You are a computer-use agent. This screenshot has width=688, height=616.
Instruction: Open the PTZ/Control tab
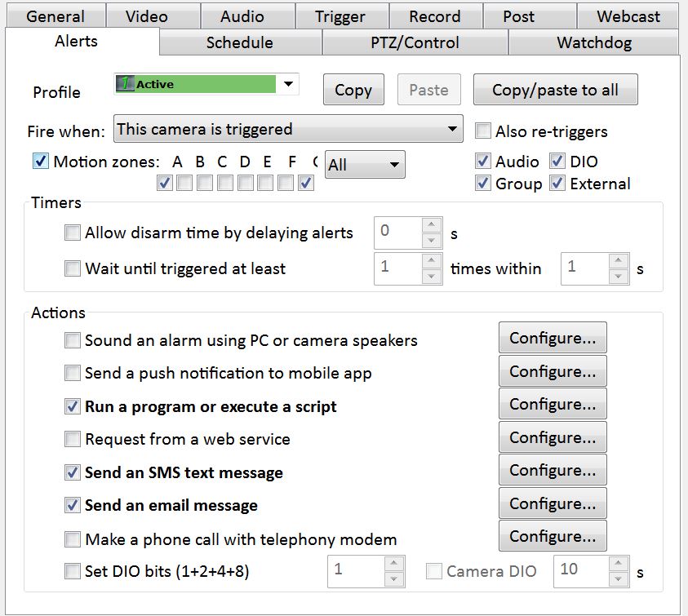[415, 42]
